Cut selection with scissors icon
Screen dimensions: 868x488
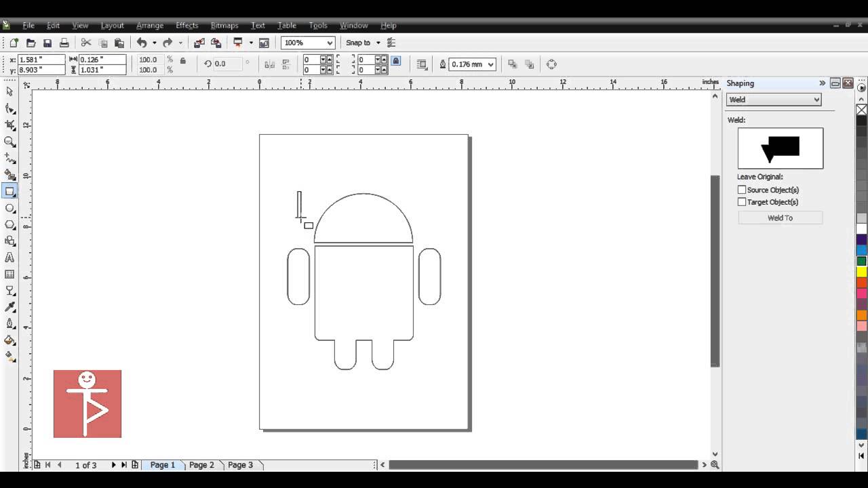click(86, 43)
